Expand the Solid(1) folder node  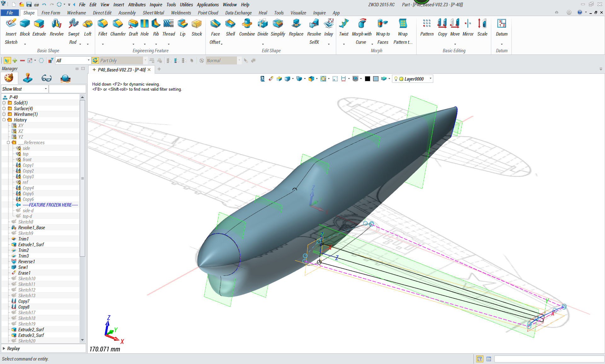[4, 103]
